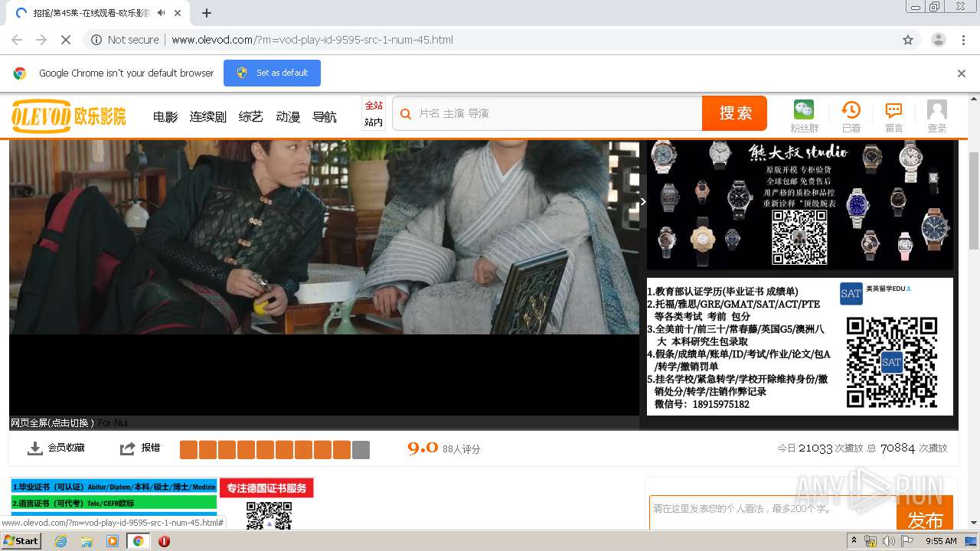This screenshot has height=551, width=980.
Task: Click 专注德国证书服务 red banner
Action: [266, 488]
